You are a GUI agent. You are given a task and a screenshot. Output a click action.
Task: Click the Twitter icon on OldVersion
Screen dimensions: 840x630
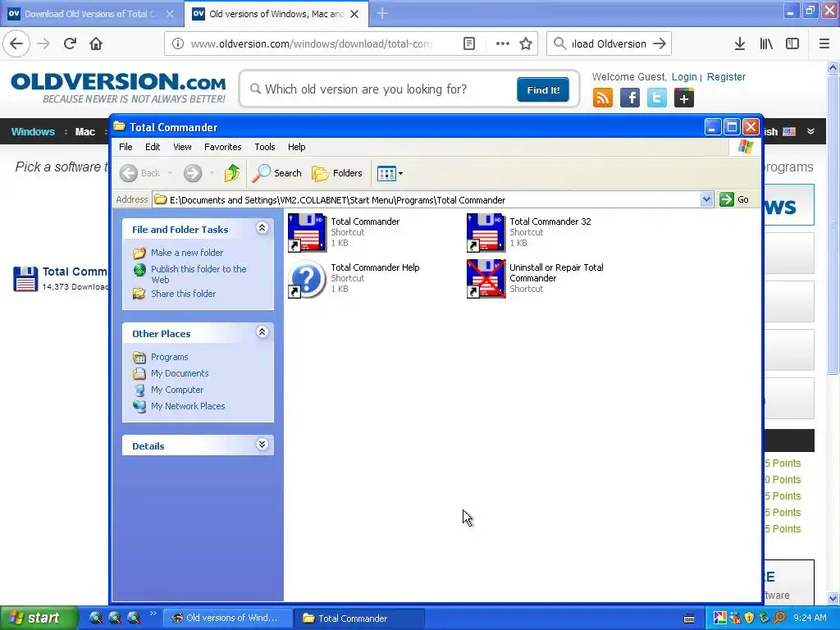(657, 98)
